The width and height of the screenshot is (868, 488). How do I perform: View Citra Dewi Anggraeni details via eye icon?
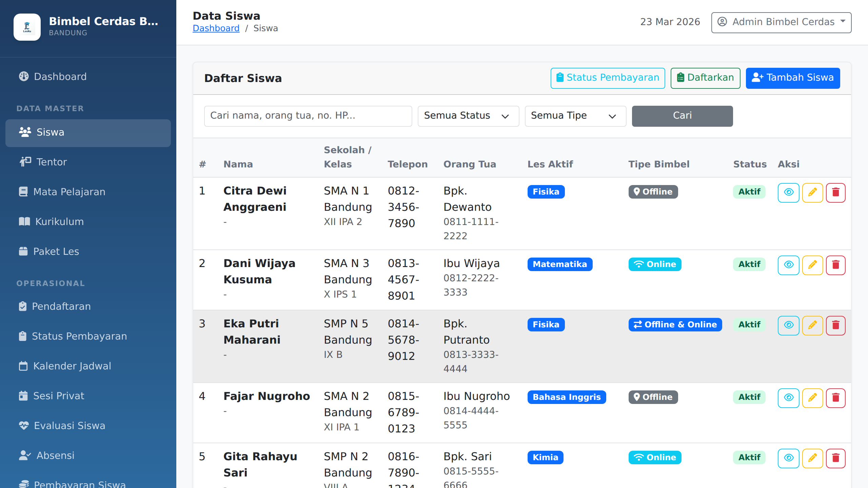[789, 192]
